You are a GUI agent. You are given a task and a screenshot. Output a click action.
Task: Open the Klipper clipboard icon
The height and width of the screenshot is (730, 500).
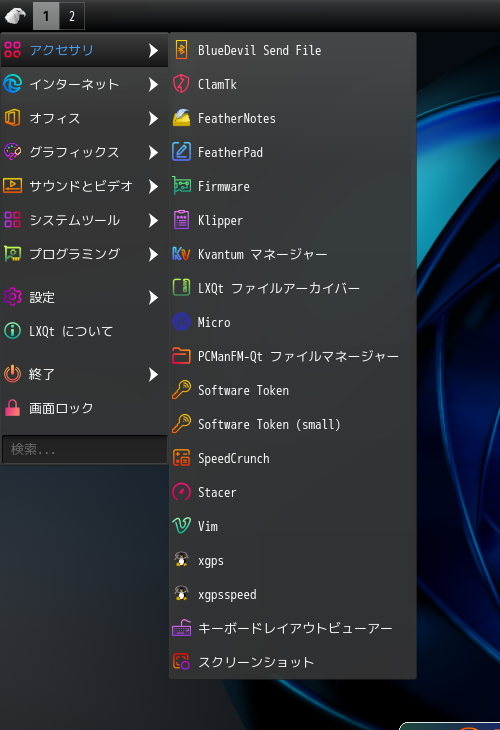(x=181, y=220)
